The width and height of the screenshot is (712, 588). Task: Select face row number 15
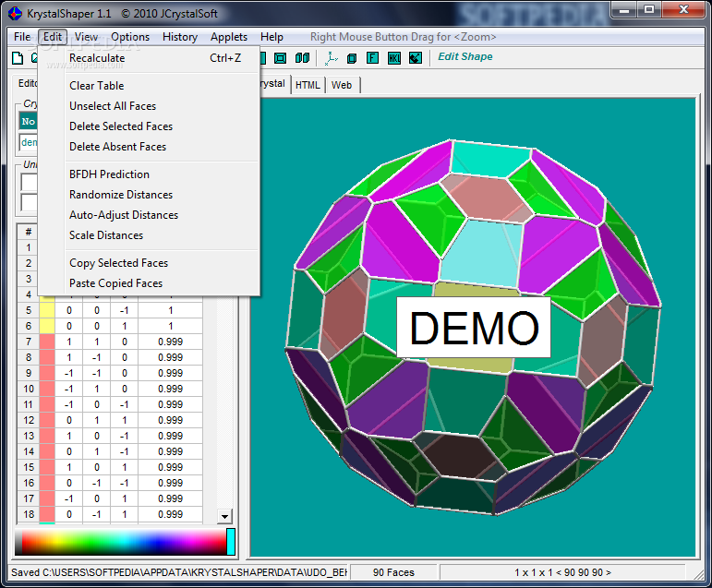29,467
